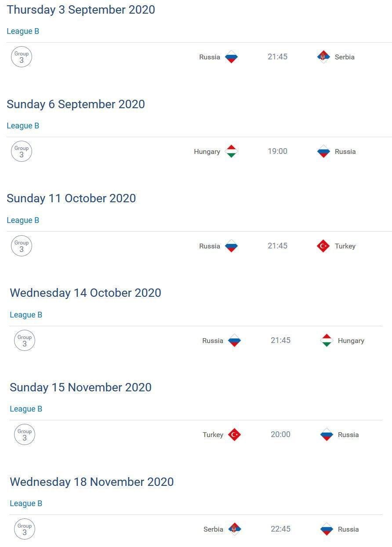
Task: Select 22:45 kickoff time Serbia vs Russia
Action: (280, 529)
